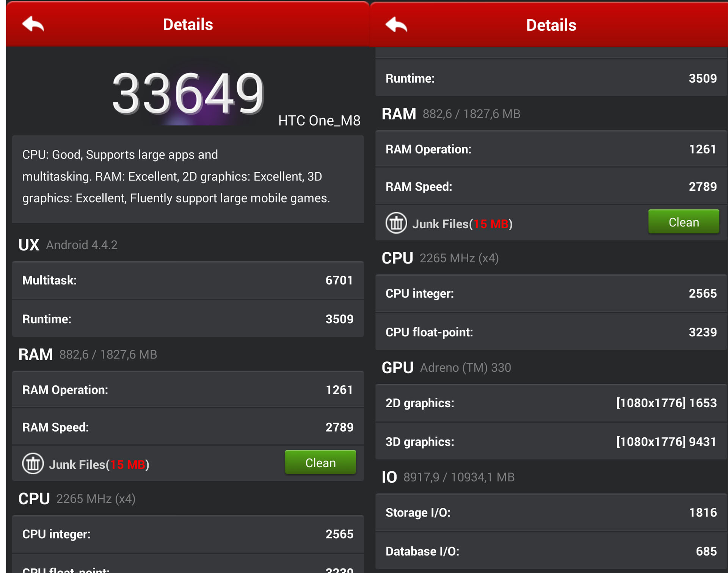Select the right CPU float-point 3239 row
Image resolution: width=728 pixels, height=573 pixels.
(551, 332)
